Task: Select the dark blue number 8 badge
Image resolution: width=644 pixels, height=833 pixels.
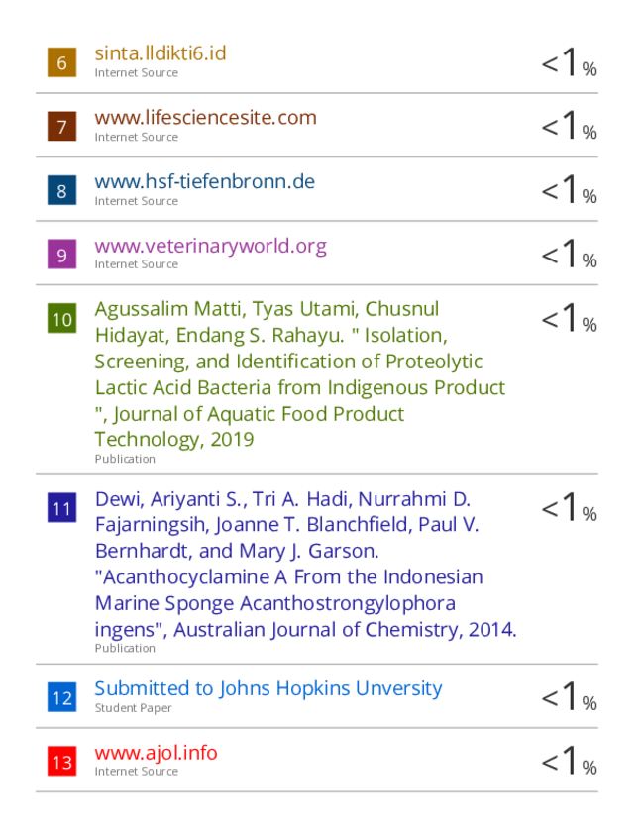Action: 61,190
